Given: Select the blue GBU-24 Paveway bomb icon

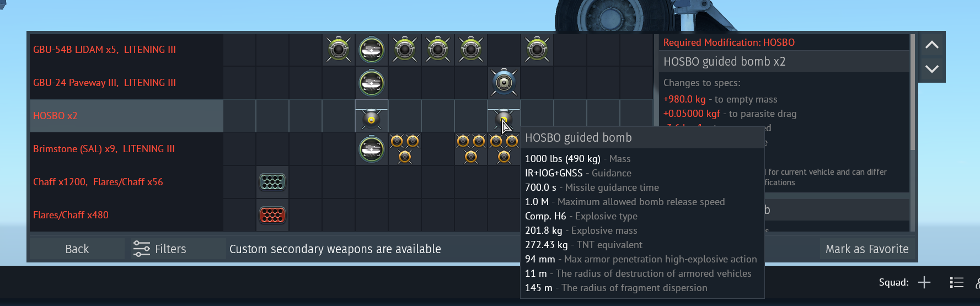Looking at the screenshot, I should tap(504, 83).
